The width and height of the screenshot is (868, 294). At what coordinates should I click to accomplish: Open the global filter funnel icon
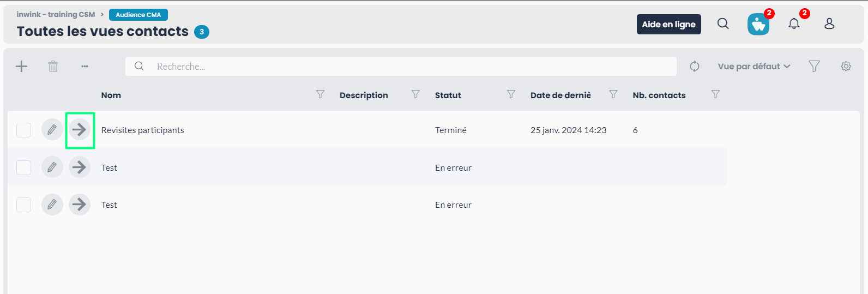click(x=814, y=67)
